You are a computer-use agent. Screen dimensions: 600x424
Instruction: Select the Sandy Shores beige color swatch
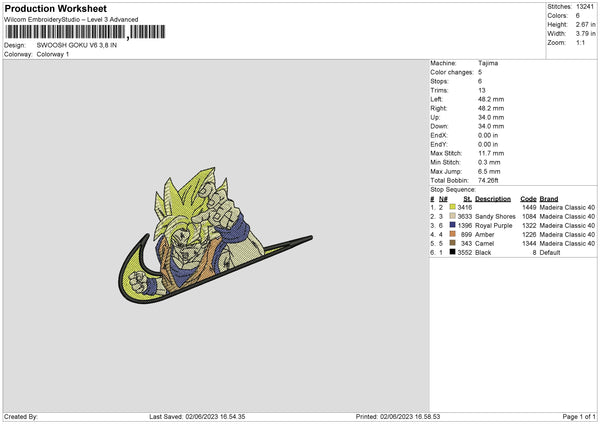point(453,216)
